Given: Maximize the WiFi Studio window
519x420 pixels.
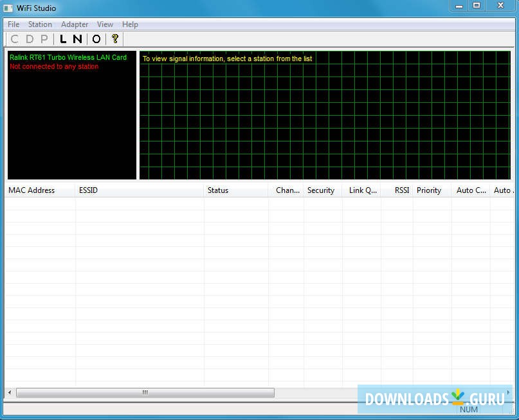Looking at the screenshot, I should coord(477,6).
